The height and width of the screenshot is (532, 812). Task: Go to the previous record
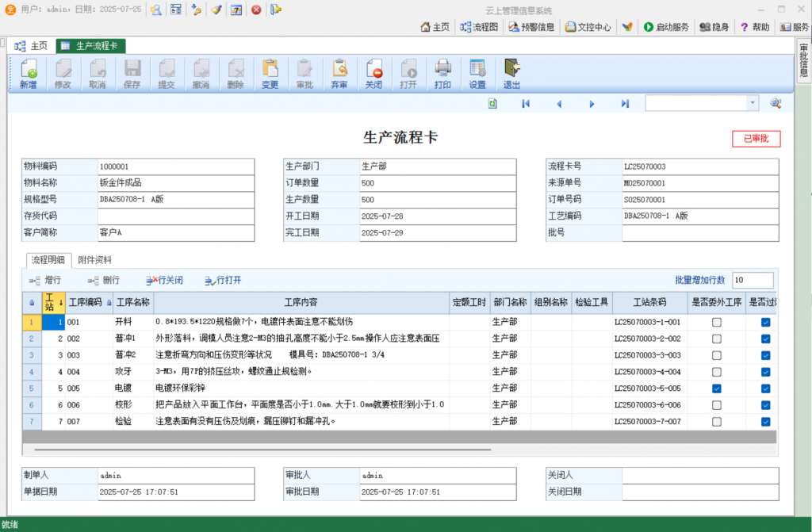coord(559,104)
